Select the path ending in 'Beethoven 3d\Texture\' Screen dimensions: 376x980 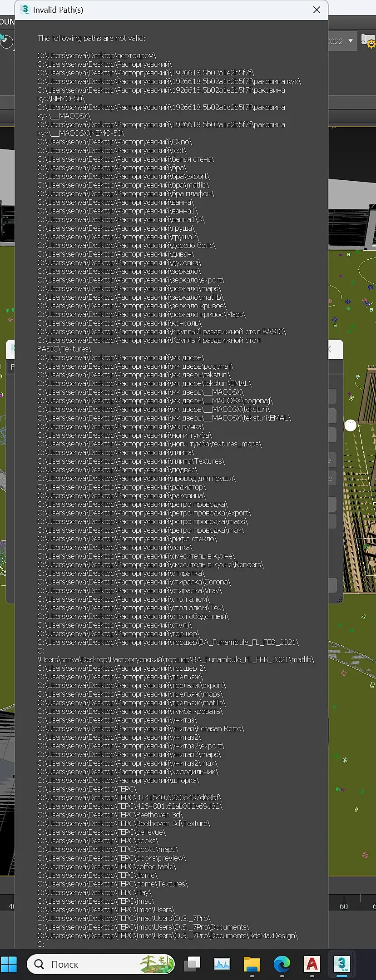(x=124, y=823)
